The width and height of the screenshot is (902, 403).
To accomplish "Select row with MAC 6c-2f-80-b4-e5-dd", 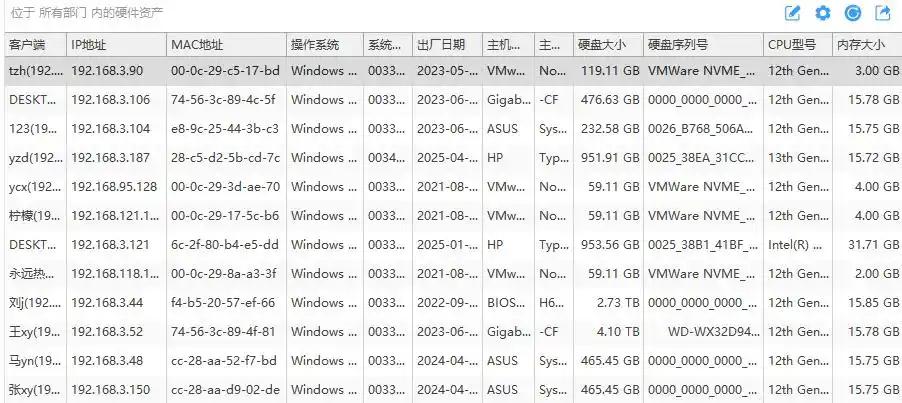I will [x=453, y=244].
